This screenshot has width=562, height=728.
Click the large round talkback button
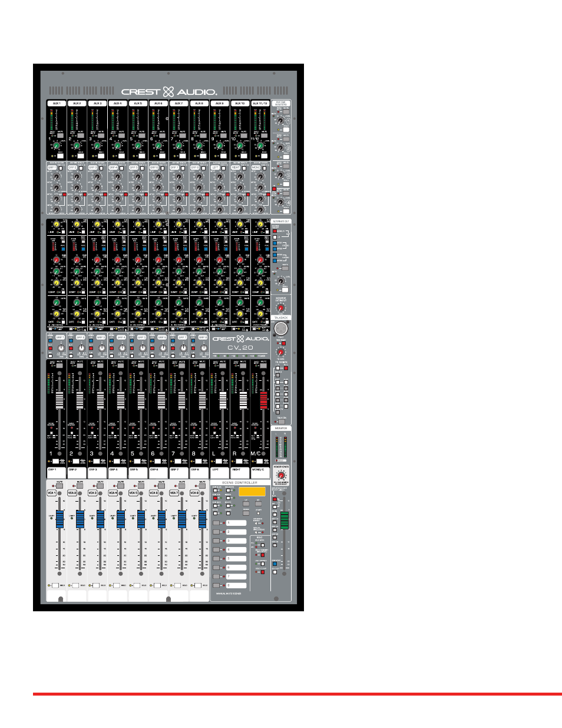tap(281, 329)
